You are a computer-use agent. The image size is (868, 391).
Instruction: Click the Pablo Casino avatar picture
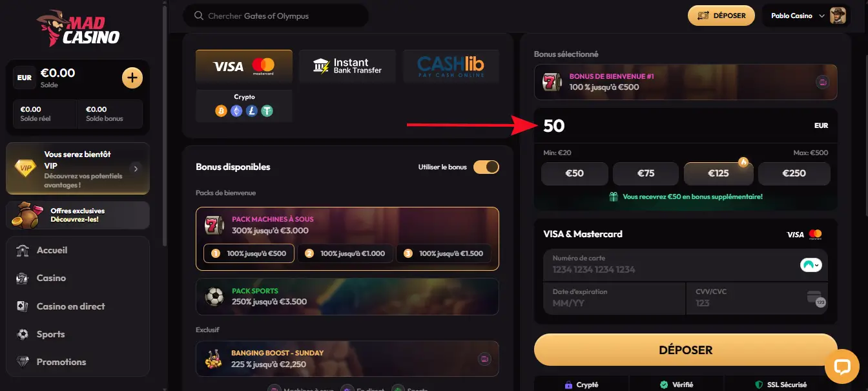pyautogui.click(x=838, y=16)
